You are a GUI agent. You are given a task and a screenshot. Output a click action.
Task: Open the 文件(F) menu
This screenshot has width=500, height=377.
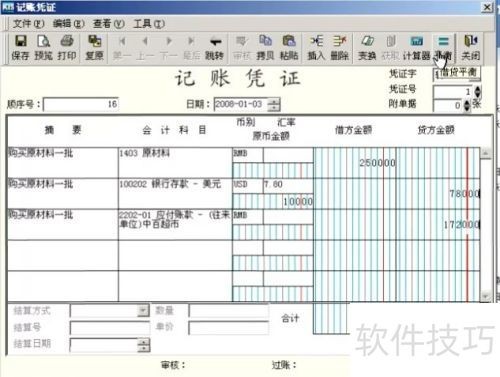point(28,24)
